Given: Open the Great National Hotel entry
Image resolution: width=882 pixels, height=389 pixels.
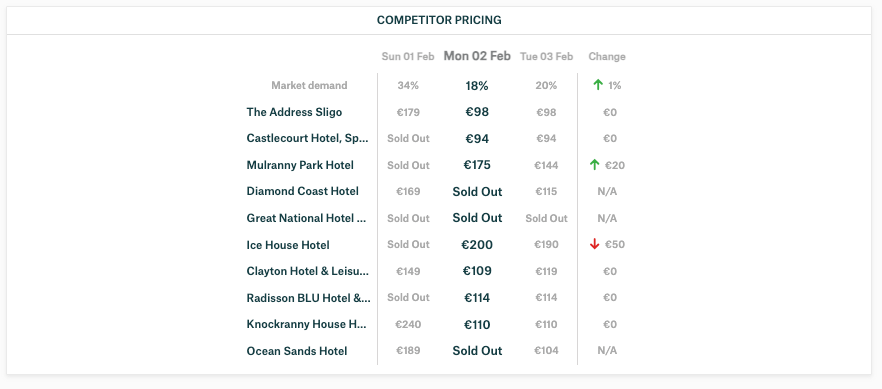Looking at the screenshot, I should pyautogui.click(x=307, y=218).
